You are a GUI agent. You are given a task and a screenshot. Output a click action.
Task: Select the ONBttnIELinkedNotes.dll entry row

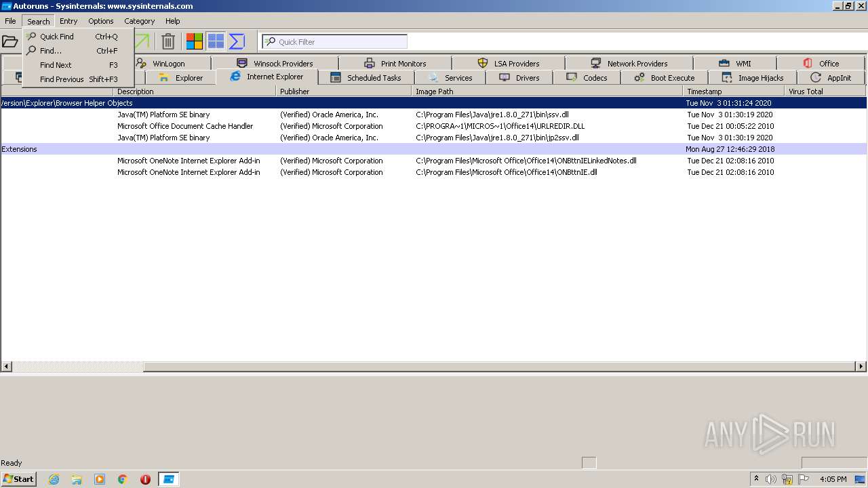tap(433, 161)
